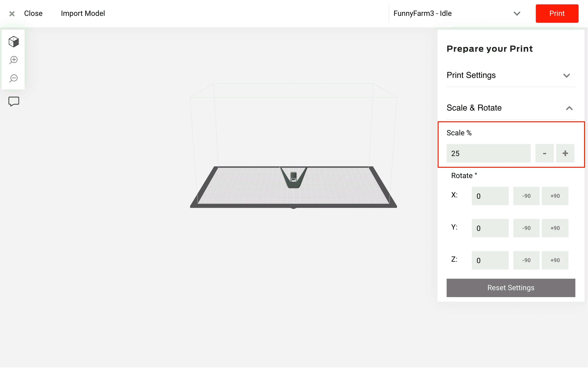
Task: Rotate X axis by -90 degrees
Action: pos(526,196)
